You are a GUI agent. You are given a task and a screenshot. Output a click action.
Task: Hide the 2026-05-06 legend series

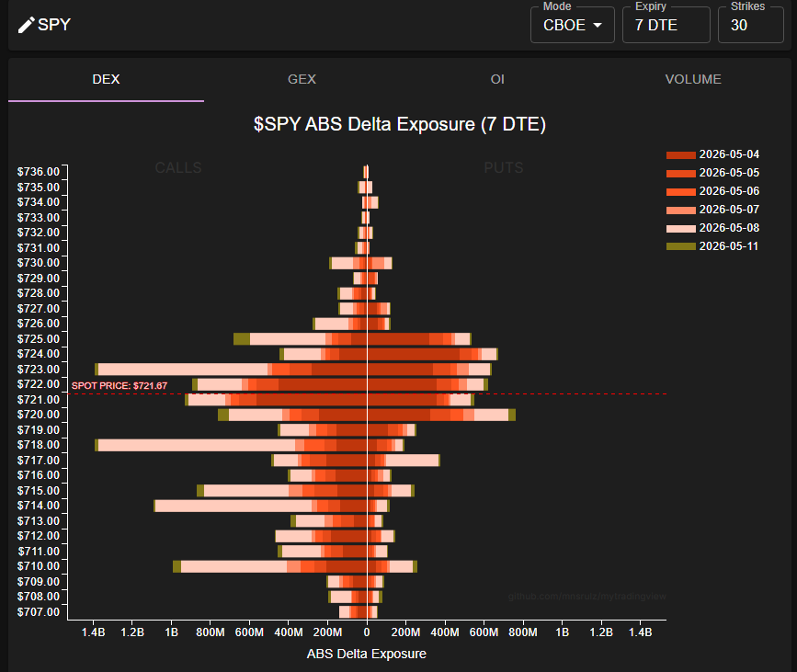click(712, 191)
